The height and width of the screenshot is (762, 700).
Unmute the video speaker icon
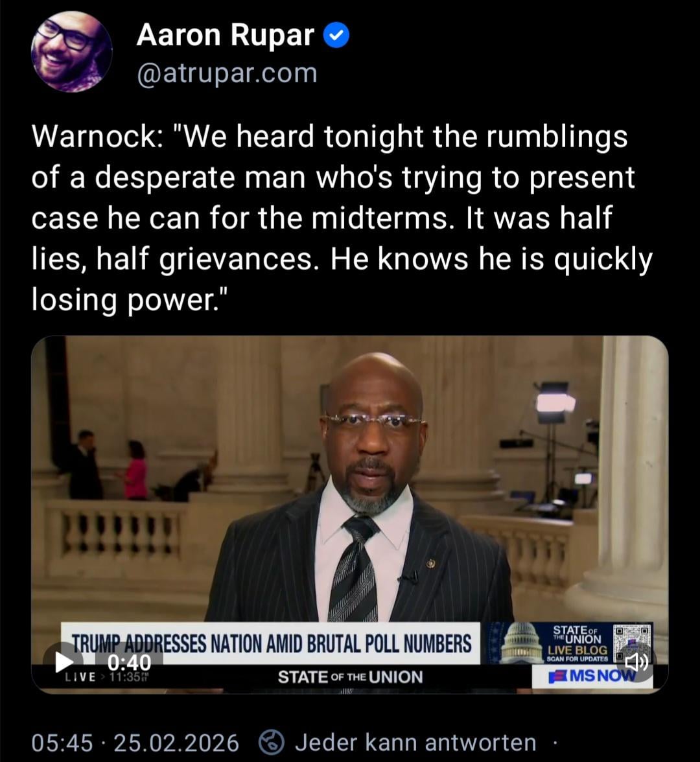(x=636, y=662)
